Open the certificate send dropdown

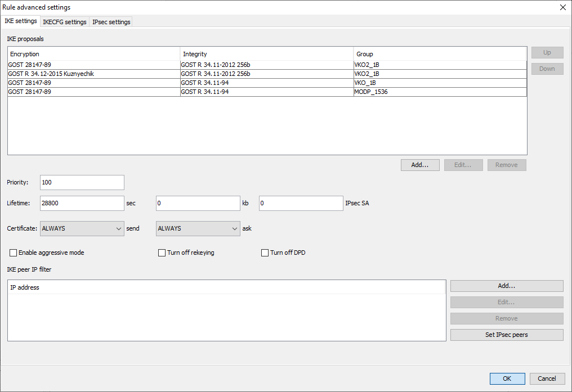click(82, 229)
